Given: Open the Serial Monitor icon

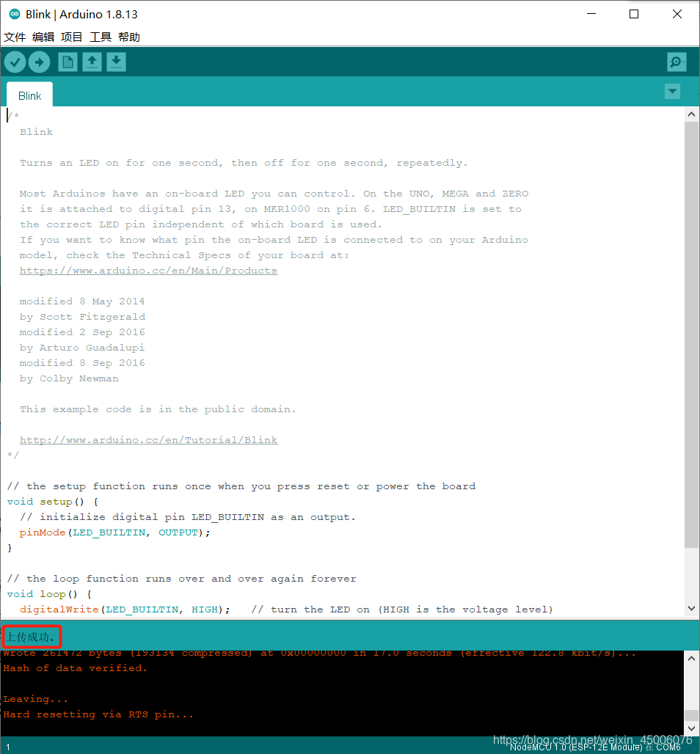Looking at the screenshot, I should tap(677, 62).
